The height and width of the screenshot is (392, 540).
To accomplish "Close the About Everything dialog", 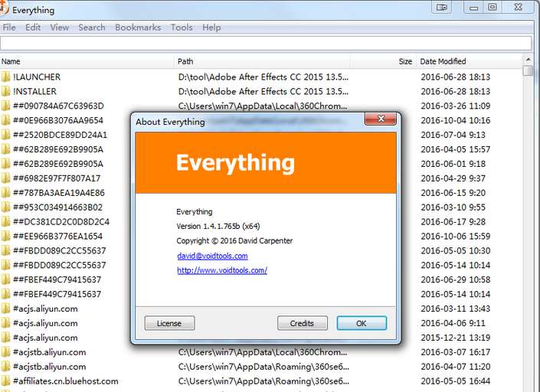I will point(381,119).
